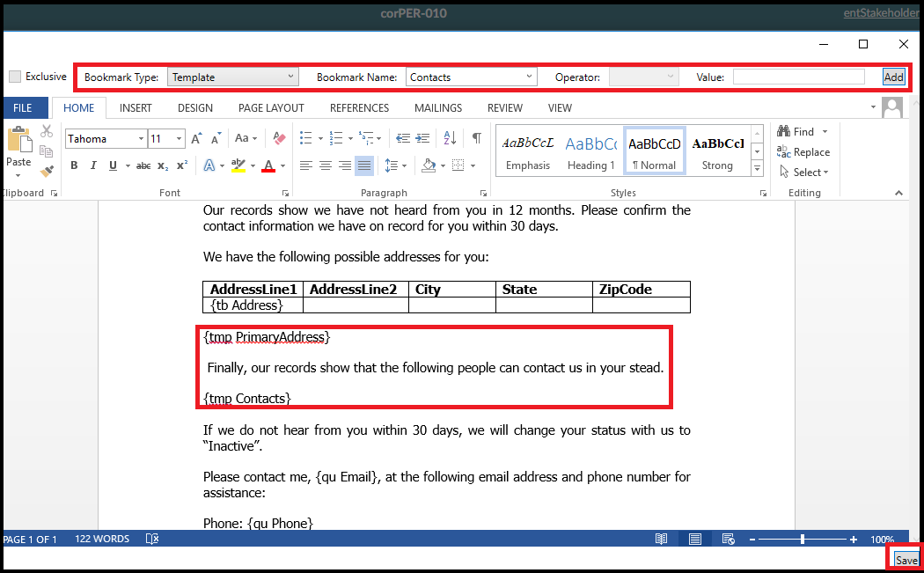
Task: Open Text Effects glowing A icon
Action: [x=209, y=165]
